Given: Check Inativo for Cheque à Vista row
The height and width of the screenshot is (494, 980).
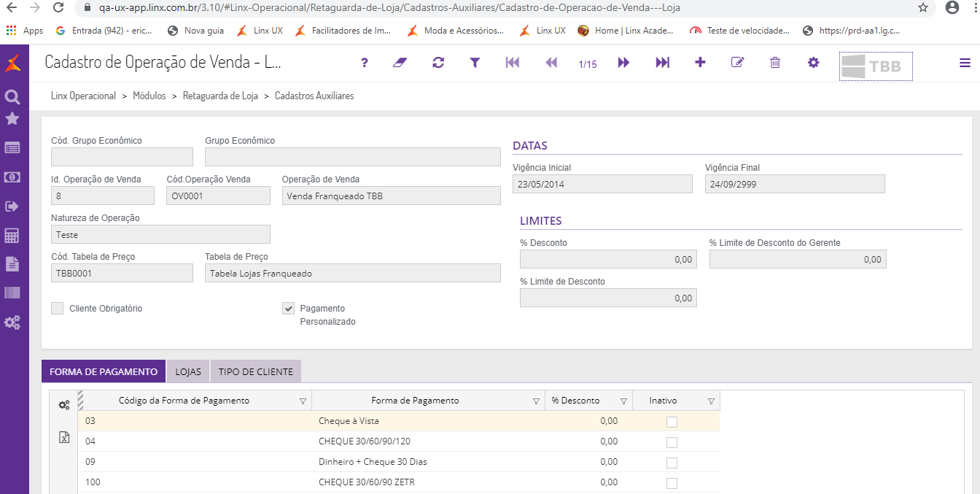Looking at the screenshot, I should [x=672, y=422].
